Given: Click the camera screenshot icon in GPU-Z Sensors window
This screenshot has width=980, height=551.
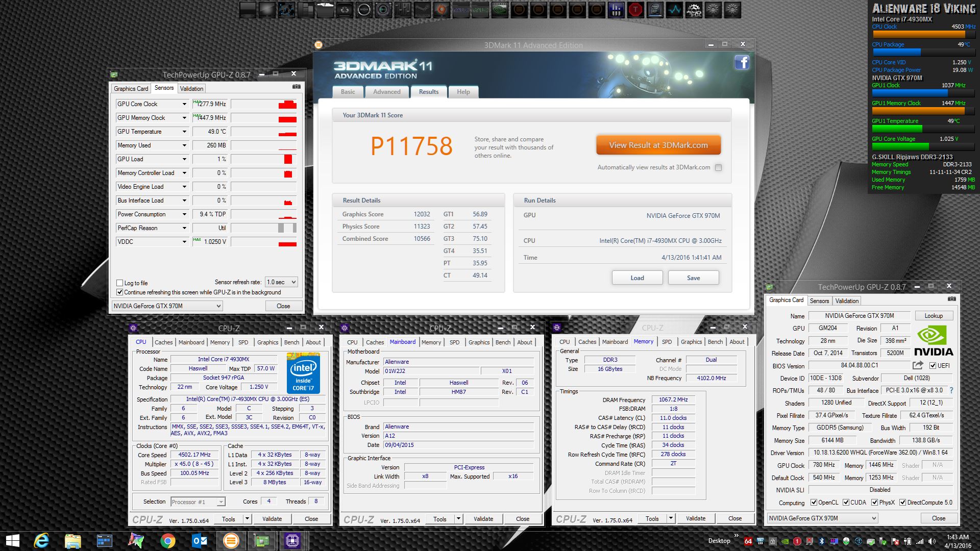Looking at the screenshot, I should [296, 87].
